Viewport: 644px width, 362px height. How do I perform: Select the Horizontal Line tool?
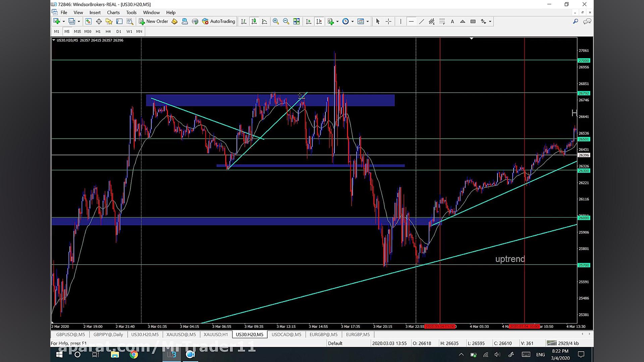pos(411,21)
